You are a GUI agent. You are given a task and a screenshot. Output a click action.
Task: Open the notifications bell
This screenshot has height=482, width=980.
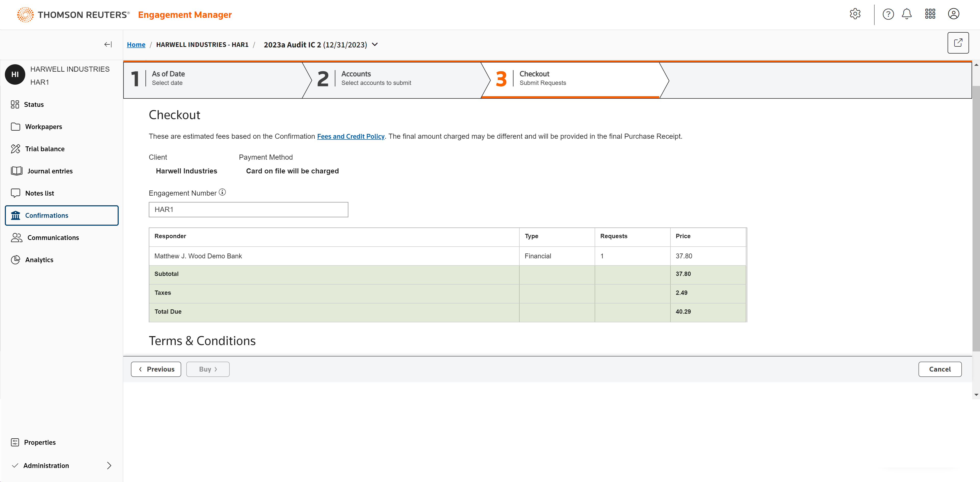906,14
